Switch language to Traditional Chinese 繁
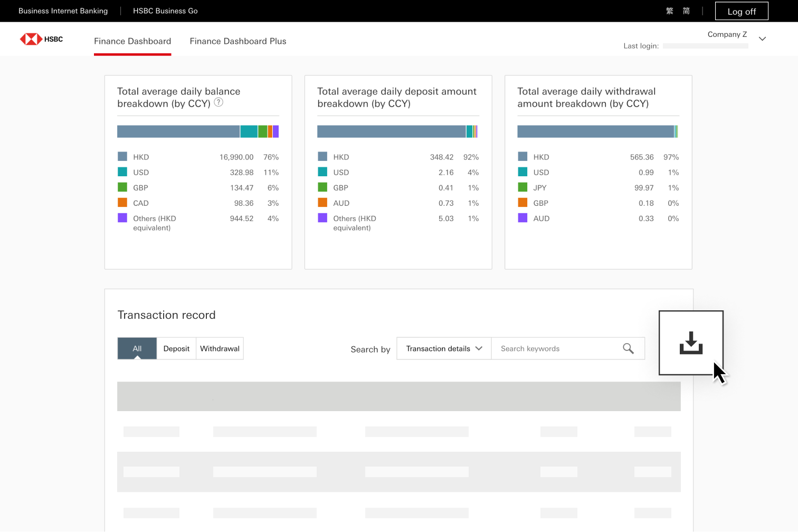 pyautogui.click(x=670, y=11)
